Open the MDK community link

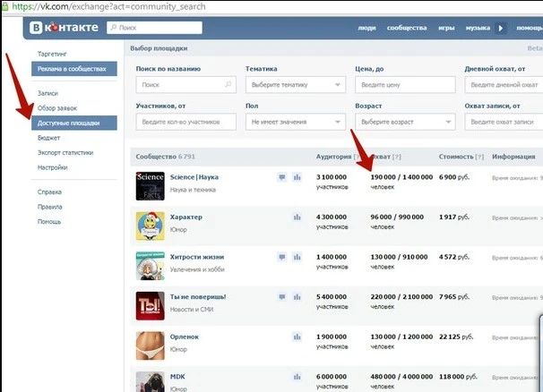tap(177, 377)
